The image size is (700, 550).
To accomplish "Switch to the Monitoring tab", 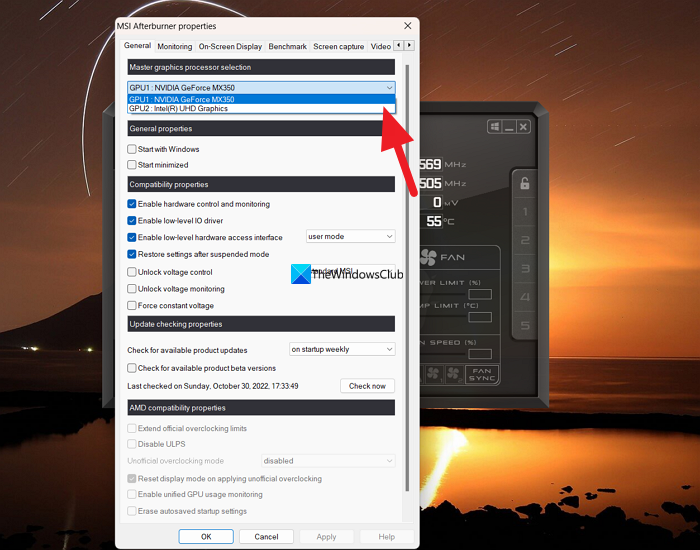I will coord(175,46).
